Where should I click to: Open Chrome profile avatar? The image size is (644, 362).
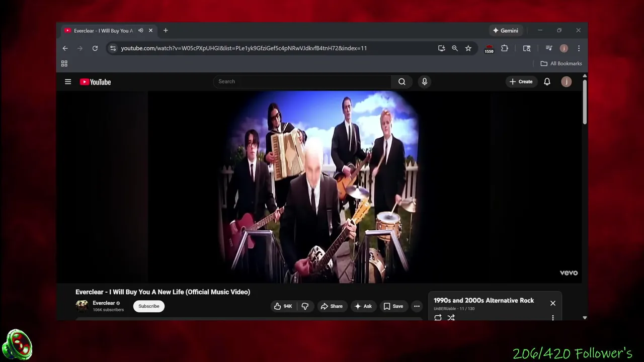coord(564,48)
